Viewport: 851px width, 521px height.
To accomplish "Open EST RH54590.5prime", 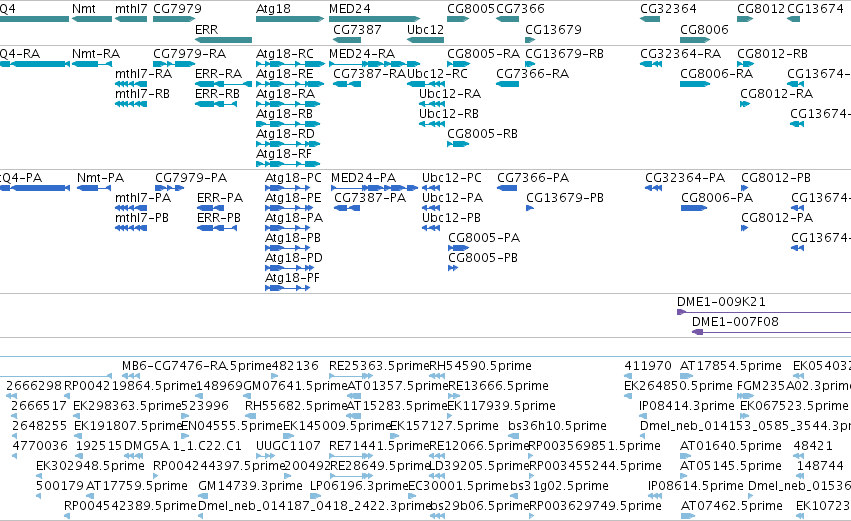I will (x=438, y=376).
